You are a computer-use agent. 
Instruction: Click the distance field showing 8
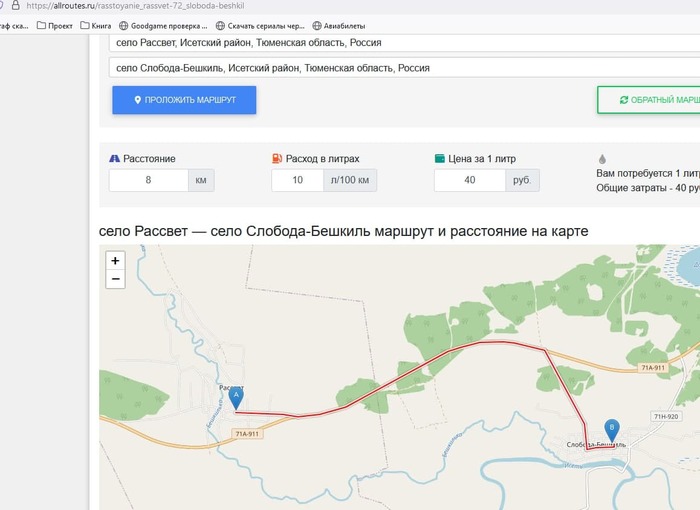[x=149, y=180]
